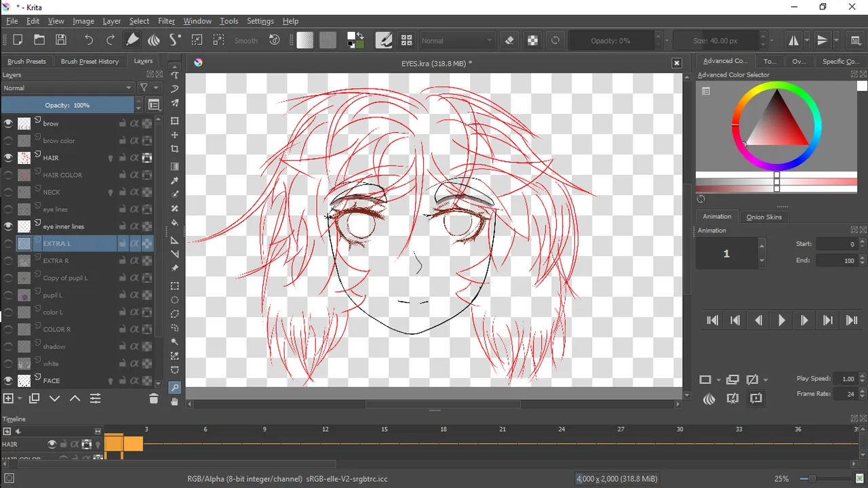Open add layer type dropdown arrow
The image size is (868, 488).
point(19,399)
